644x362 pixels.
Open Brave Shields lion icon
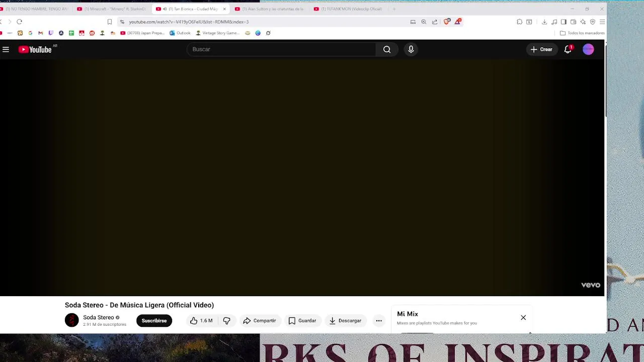pyautogui.click(x=447, y=22)
